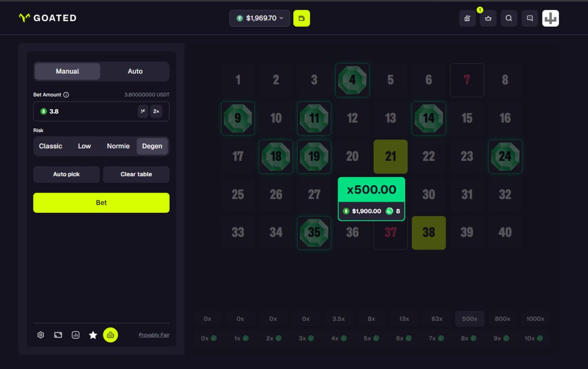Select number tile 1
588x369 pixels.
(x=238, y=80)
